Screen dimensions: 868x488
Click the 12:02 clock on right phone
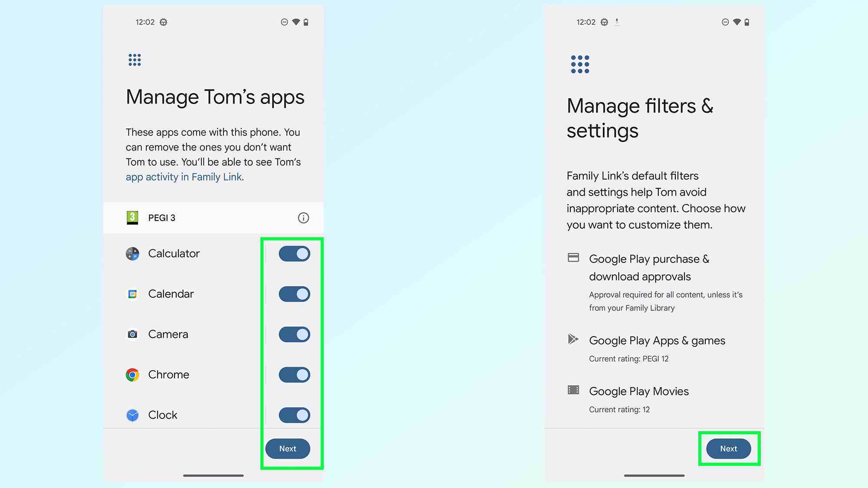click(586, 22)
